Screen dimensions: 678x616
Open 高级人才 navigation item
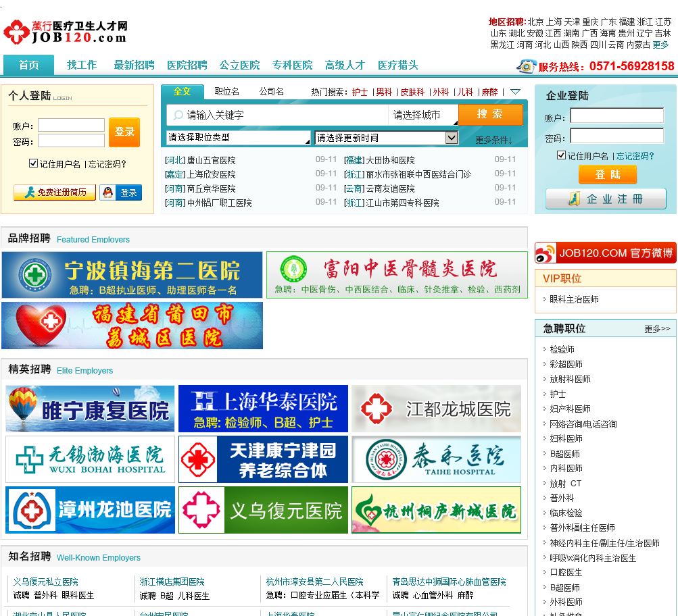(x=345, y=66)
